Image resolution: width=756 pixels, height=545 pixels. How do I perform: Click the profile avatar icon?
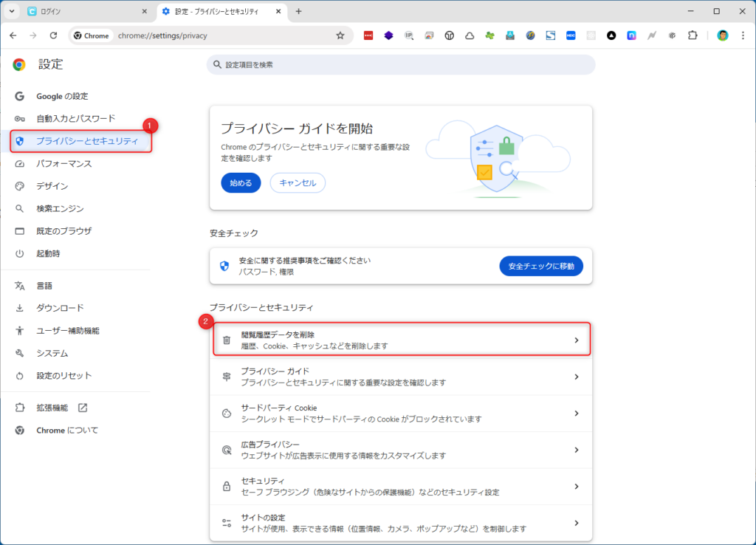(722, 35)
